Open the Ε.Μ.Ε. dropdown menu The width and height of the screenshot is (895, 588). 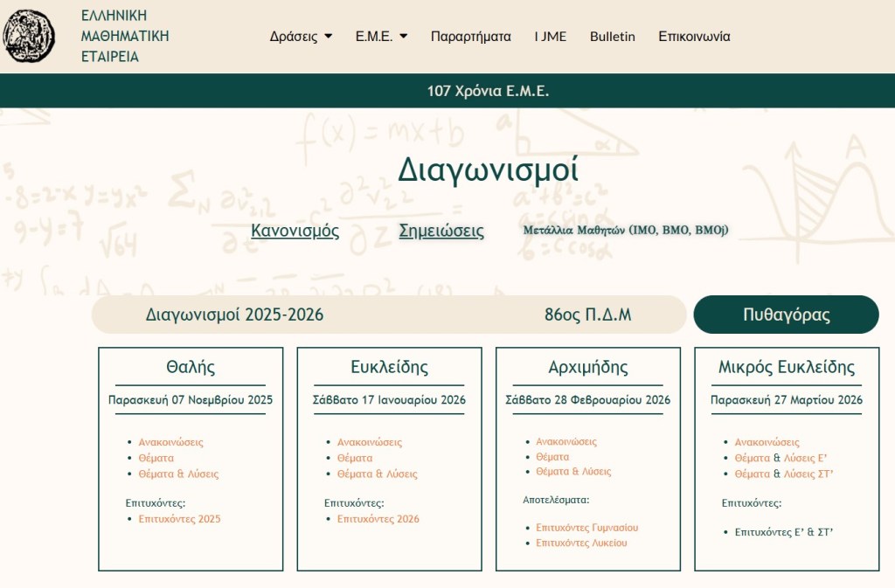pos(381,37)
